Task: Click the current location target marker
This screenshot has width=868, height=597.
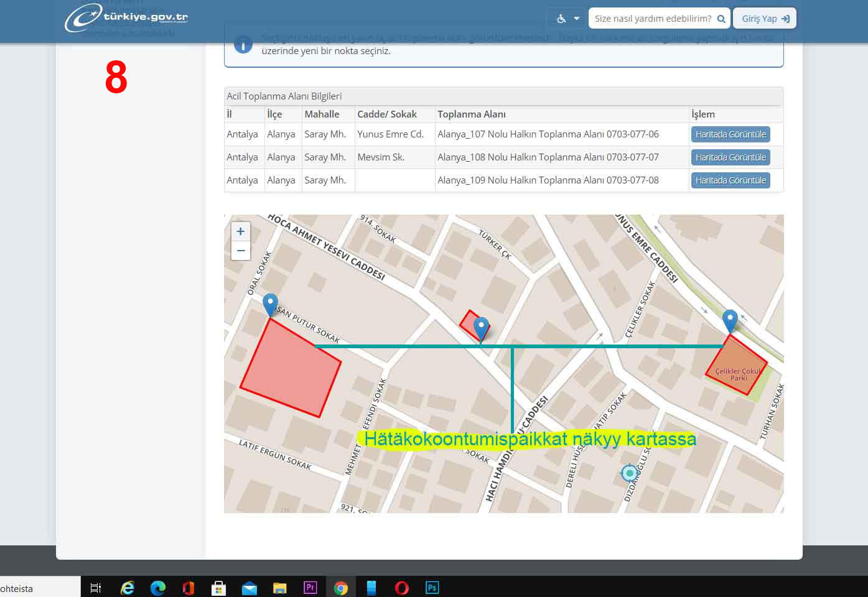Action: point(630,473)
